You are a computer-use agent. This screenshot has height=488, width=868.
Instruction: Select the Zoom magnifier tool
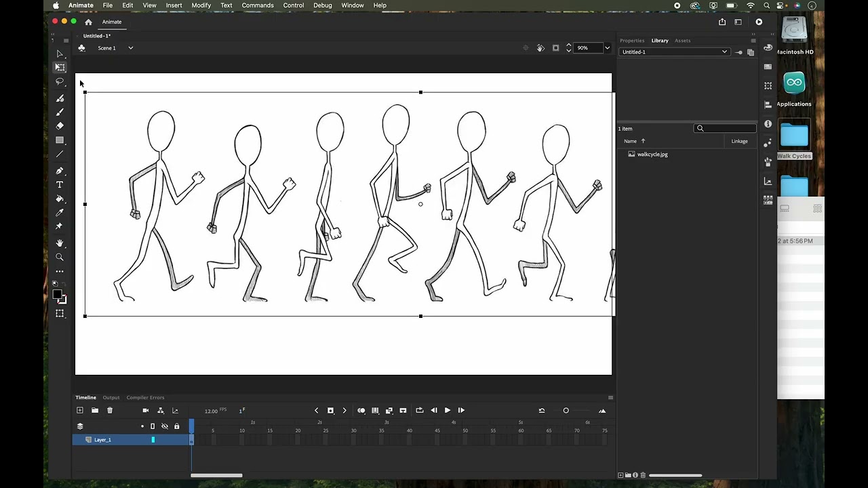click(x=60, y=257)
